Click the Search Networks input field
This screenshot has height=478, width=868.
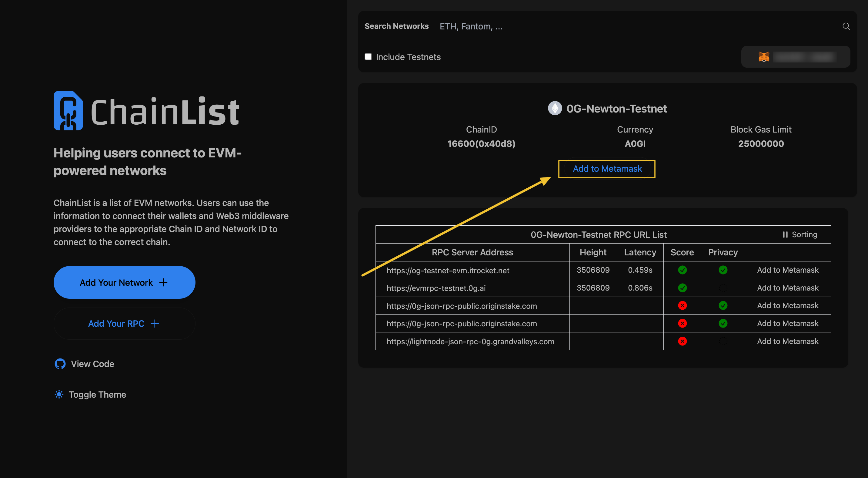point(637,26)
